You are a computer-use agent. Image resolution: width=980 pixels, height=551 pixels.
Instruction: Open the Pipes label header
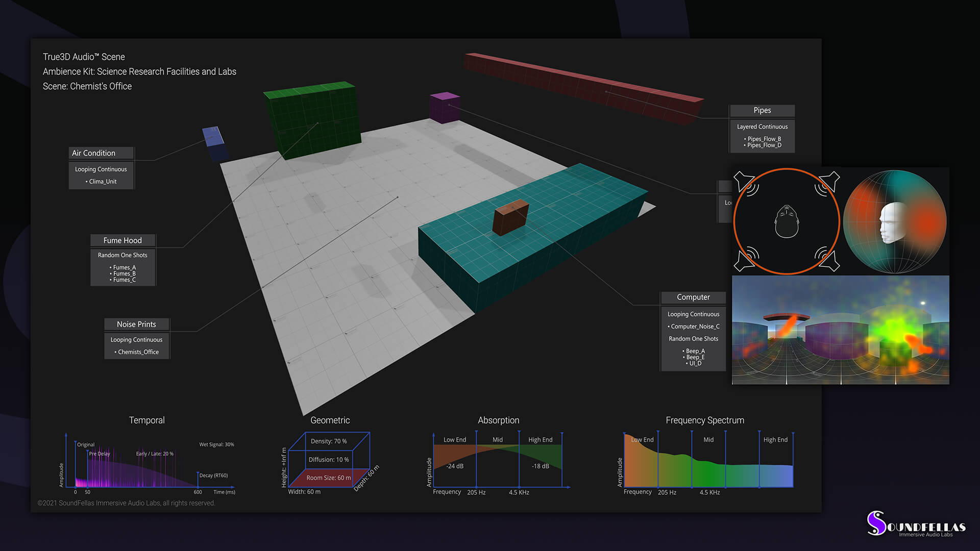click(x=762, y=111)
